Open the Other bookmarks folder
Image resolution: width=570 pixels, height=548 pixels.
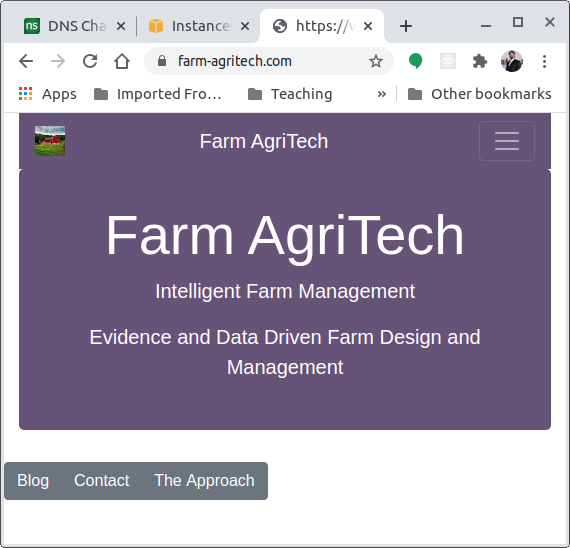click(479, 94)
